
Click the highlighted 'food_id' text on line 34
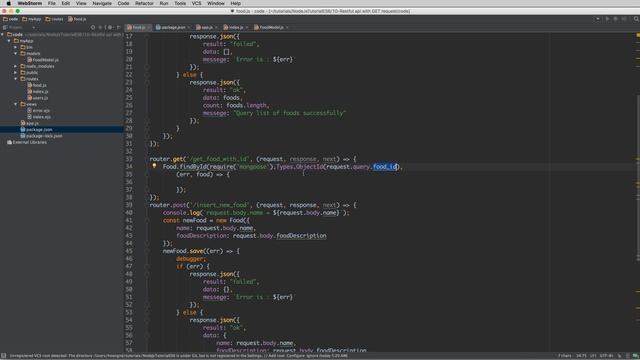(x=385, y=167)
